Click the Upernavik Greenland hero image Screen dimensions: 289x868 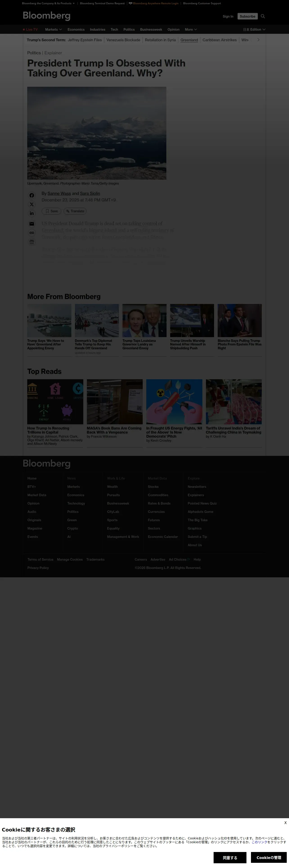tap(97, 133)
